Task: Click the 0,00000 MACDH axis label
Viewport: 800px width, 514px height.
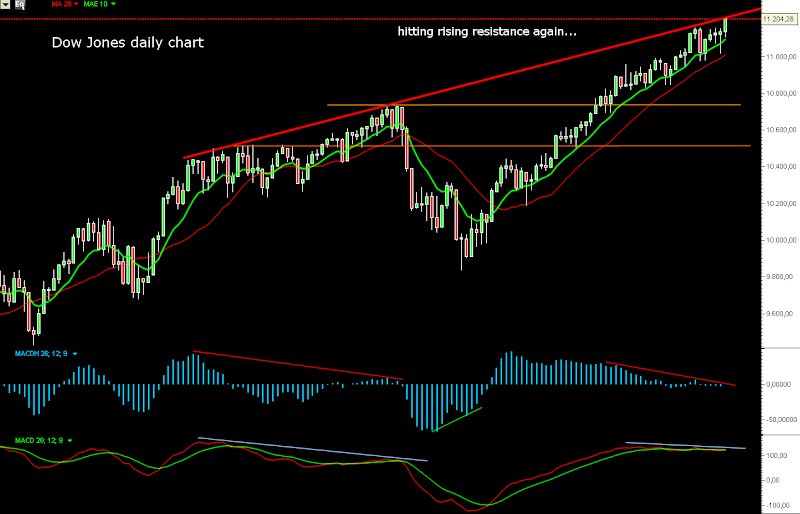Action: point(779,384)
